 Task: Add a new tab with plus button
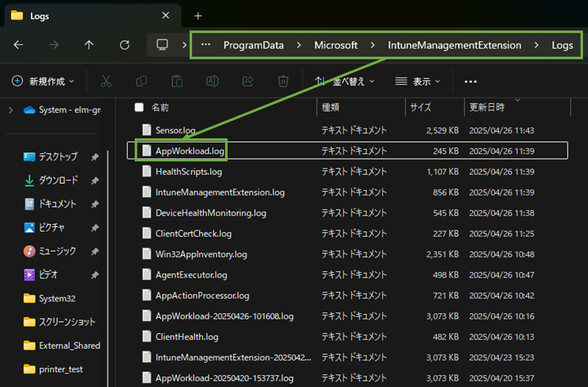pyautogui.click(x=198, y=16)
